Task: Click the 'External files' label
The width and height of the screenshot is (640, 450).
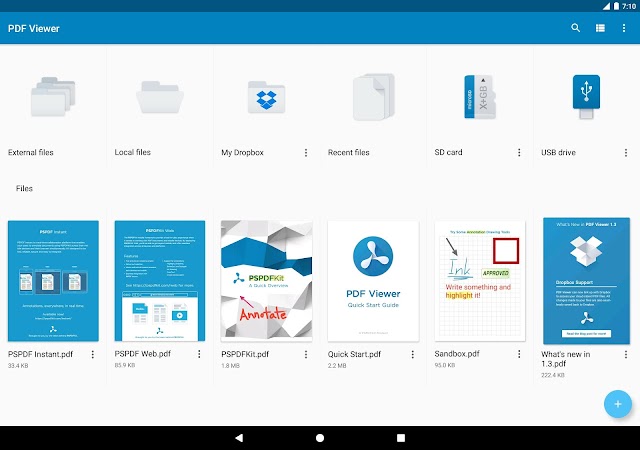Action: click(x=31, y=152)
